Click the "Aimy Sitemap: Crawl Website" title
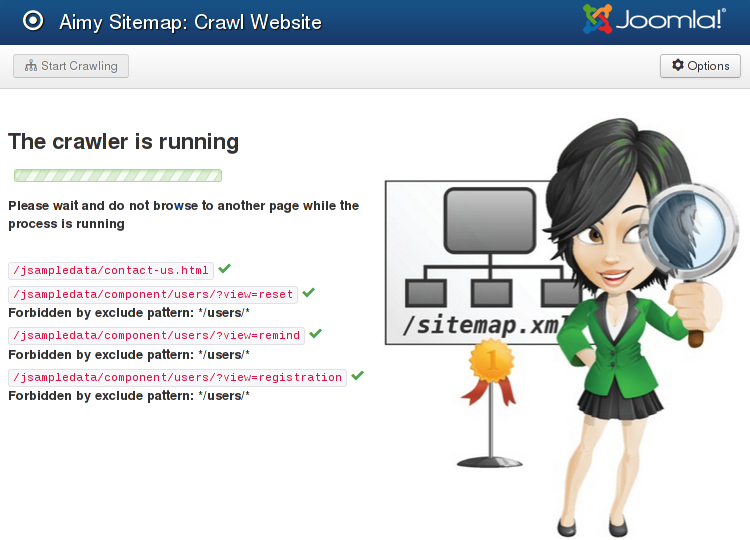This screenshot has width=750, height=540. point(190,21)
